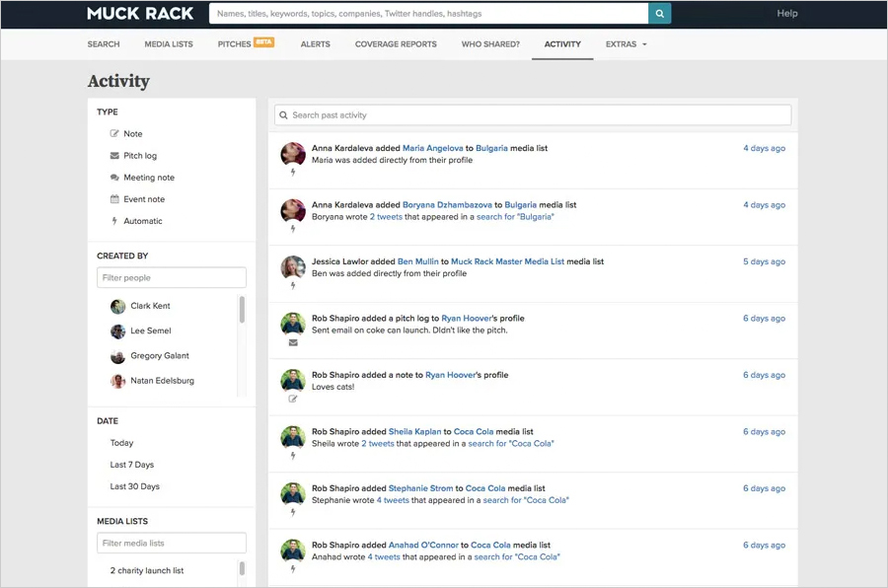Screen dimensions: 888x588
Task: Select 2 charity launch list filter
Action: 147,571
